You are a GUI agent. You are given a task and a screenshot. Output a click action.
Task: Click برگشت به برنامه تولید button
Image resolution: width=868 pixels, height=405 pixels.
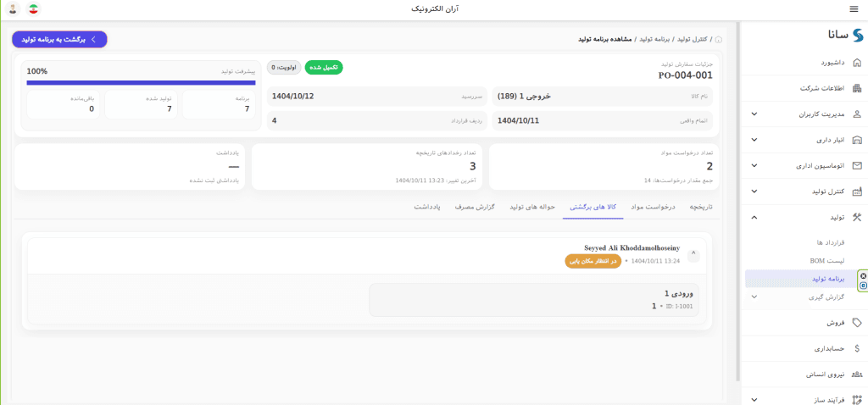59,39
